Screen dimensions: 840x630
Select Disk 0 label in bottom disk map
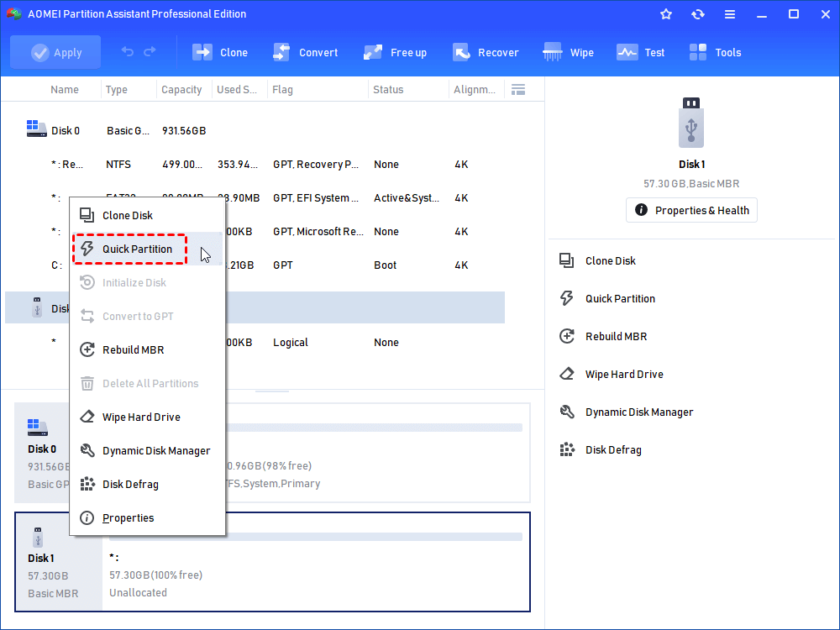[x=42, y=449]
